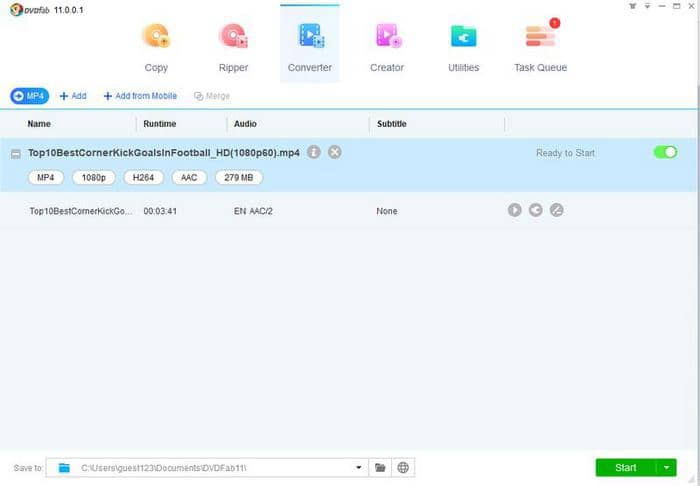Click the None subtitle value

(387, 211)
